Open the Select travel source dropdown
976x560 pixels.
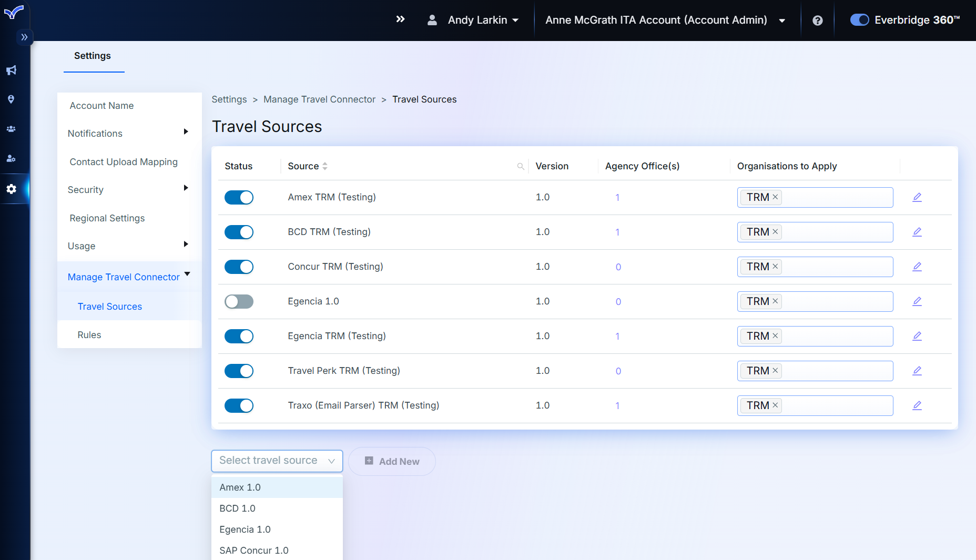point(277,461)
